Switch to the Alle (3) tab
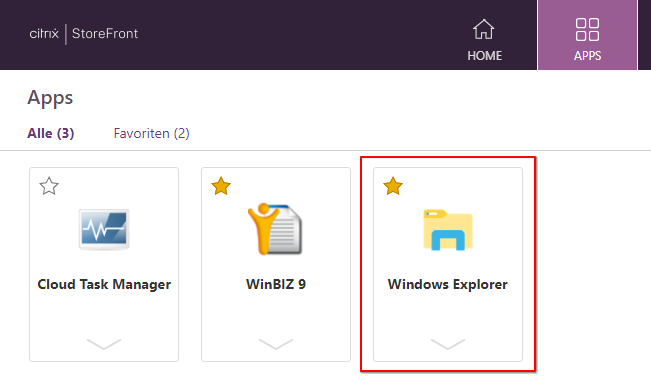Screen dimensions: 651x384 pos(51,133)
